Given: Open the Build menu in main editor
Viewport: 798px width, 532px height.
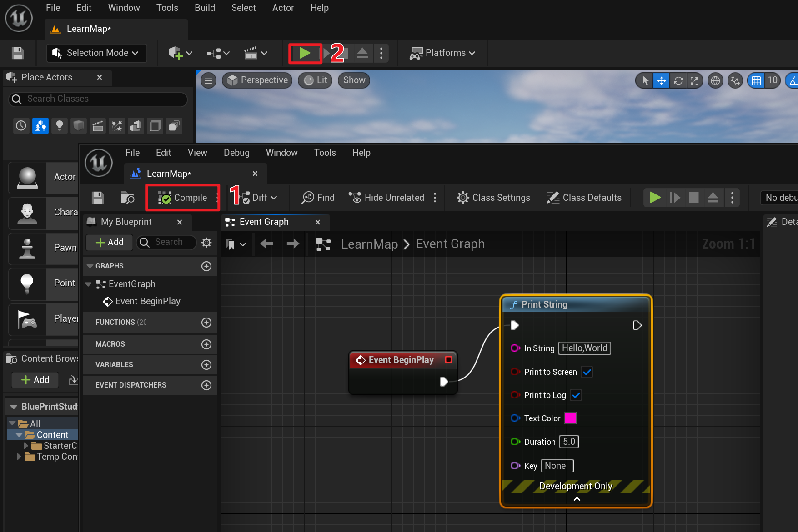Looking at the screenshot, I should 205,8.
